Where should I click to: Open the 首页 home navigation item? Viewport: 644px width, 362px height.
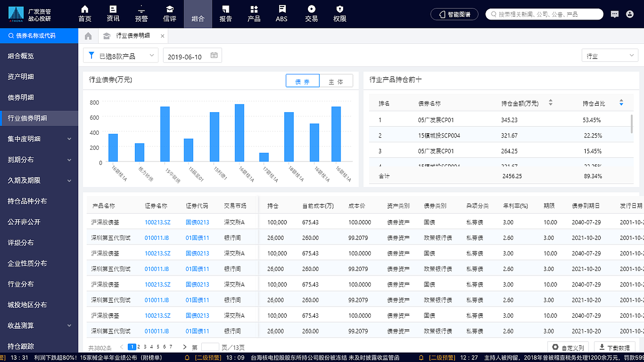pos(85,14)
